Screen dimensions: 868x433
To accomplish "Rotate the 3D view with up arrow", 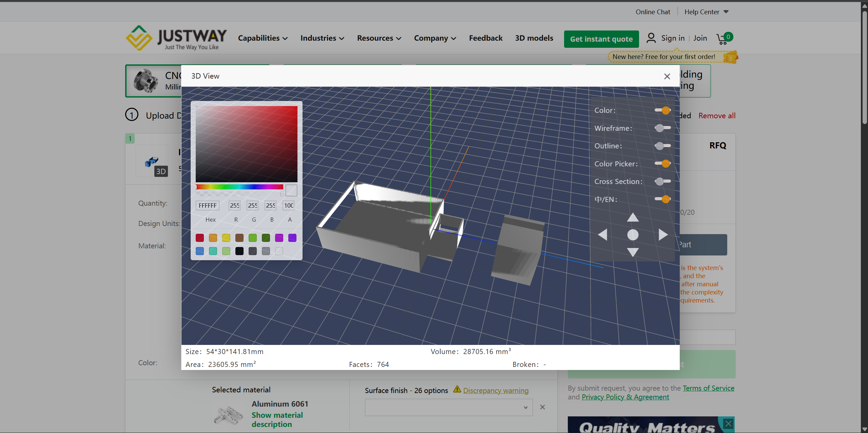I will click(633, 218).
